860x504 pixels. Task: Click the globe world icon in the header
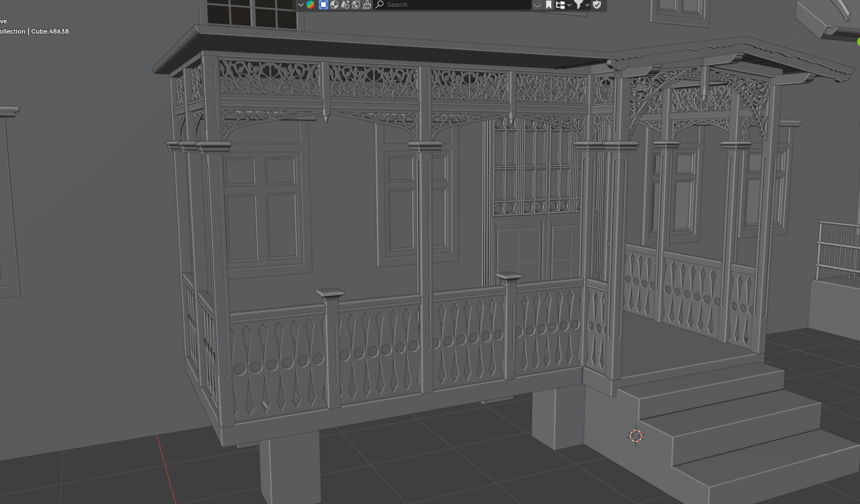point(356,5)
